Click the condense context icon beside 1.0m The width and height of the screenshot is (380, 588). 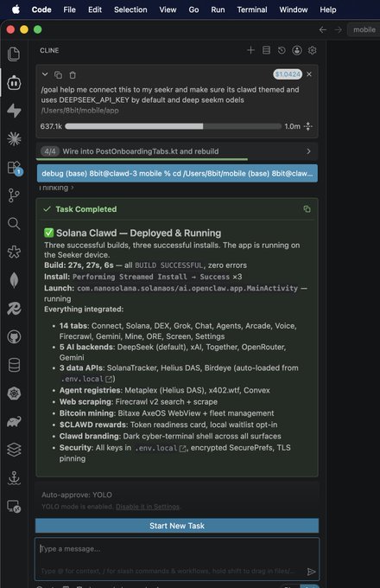pyautogui.click(x=308, y=126)
